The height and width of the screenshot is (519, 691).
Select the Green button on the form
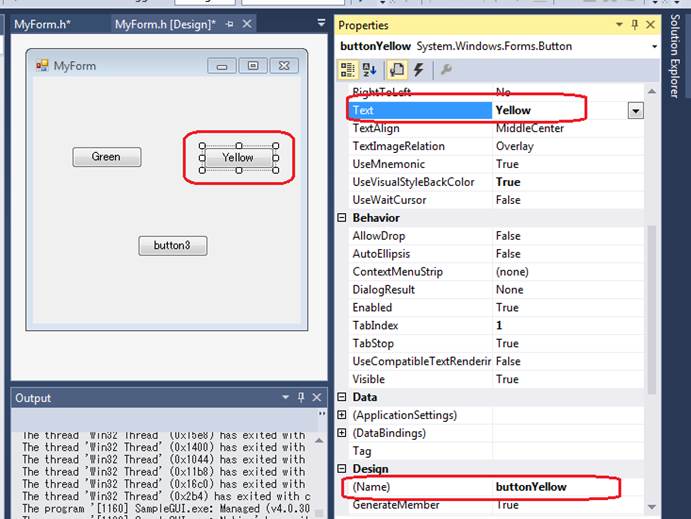[106, 157]
